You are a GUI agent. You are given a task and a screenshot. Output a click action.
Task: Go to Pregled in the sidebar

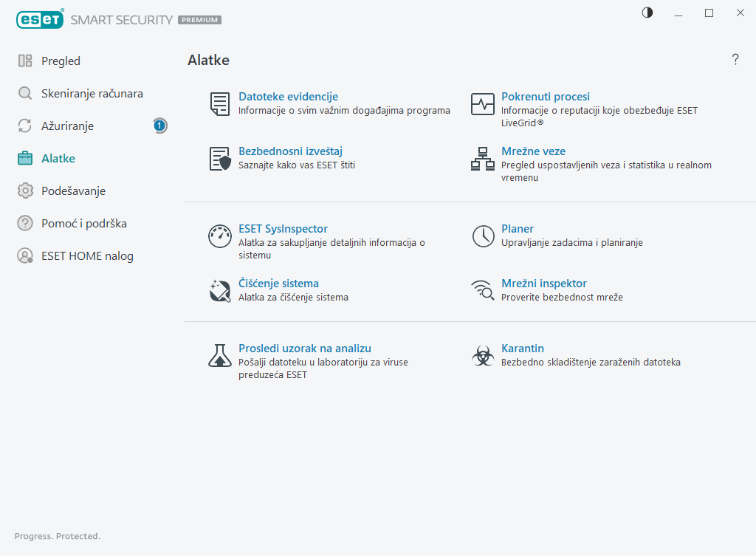(x=61, y=61)
